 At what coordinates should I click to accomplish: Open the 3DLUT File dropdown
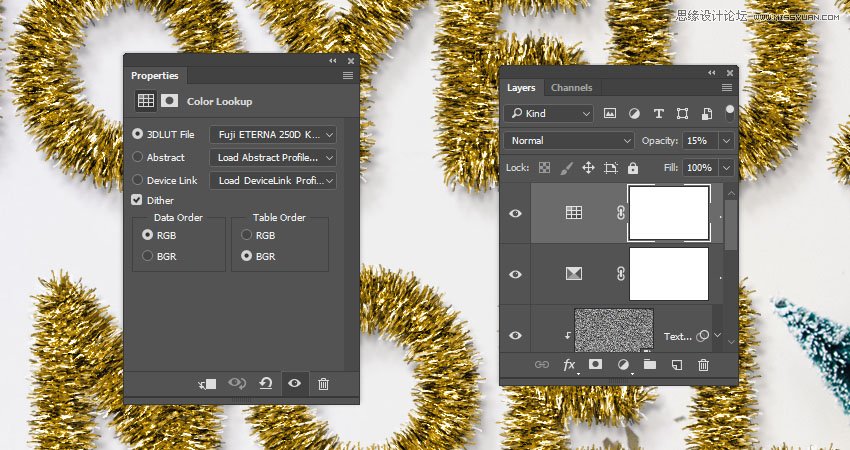click(x=273, y=134)
